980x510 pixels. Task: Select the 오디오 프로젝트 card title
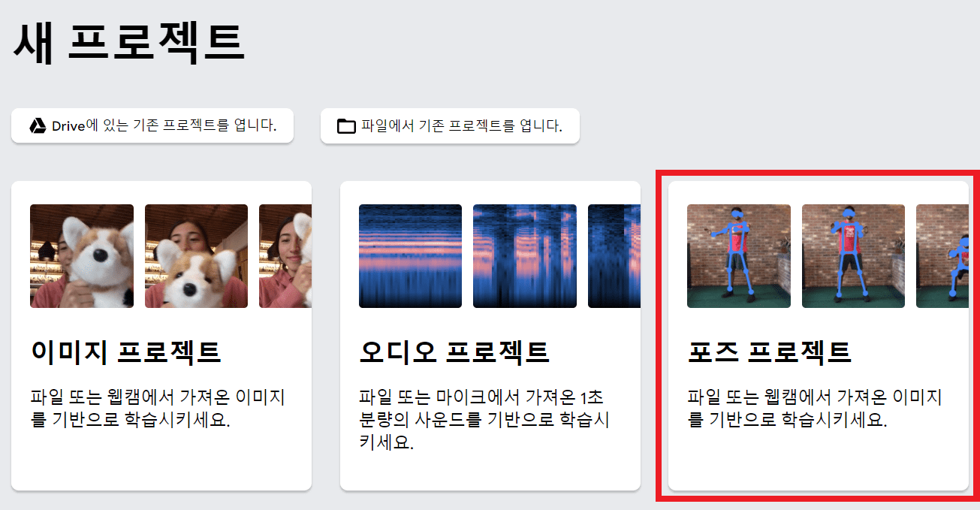[x=454, y=351]
